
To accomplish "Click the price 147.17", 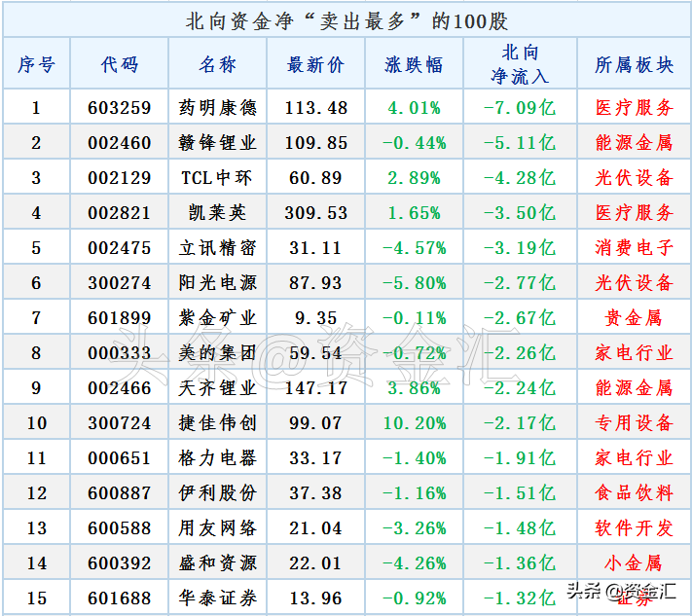I will point(316,388).
